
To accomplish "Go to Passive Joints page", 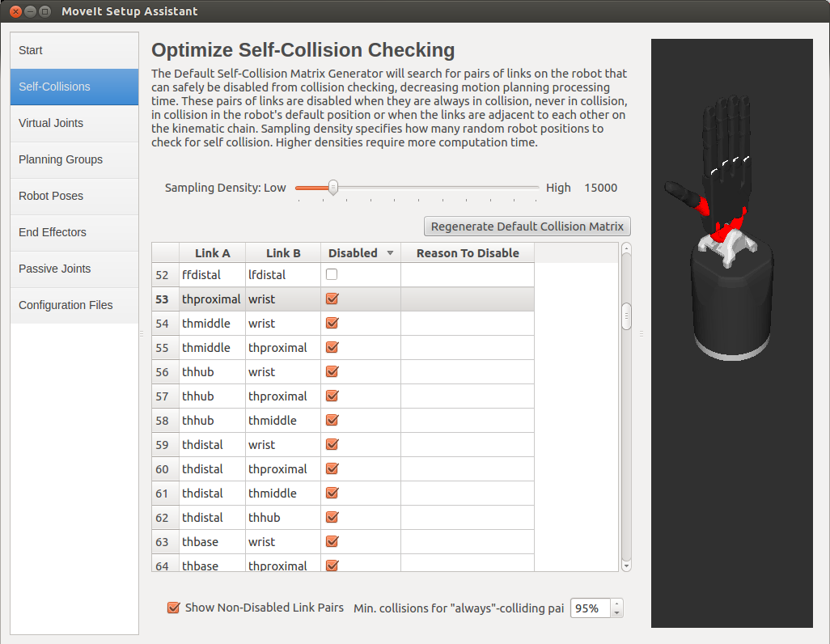I will [74, 269].
